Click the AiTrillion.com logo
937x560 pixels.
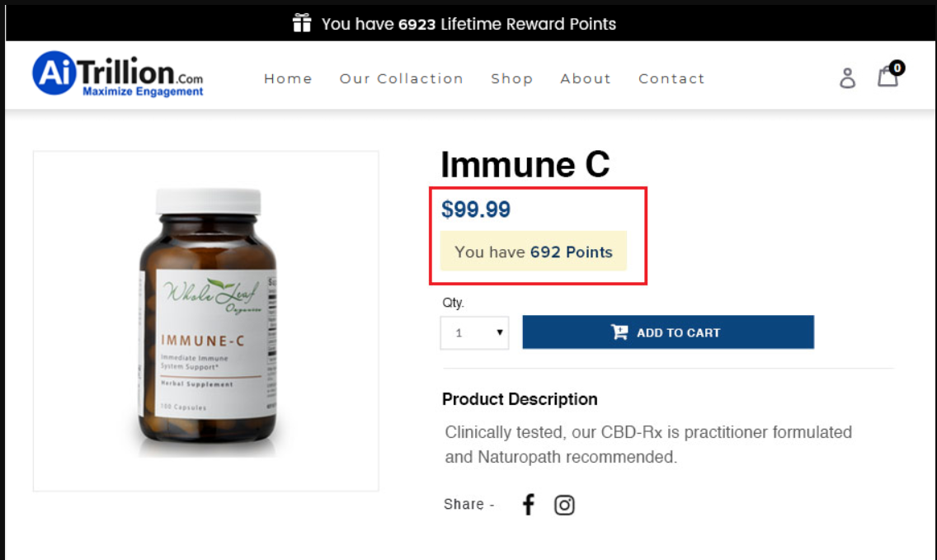(x=118, y=74)
